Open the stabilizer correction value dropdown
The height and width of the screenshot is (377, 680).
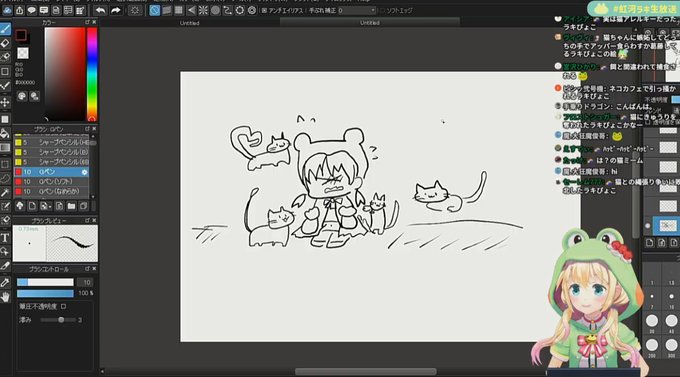click(356, 10)
